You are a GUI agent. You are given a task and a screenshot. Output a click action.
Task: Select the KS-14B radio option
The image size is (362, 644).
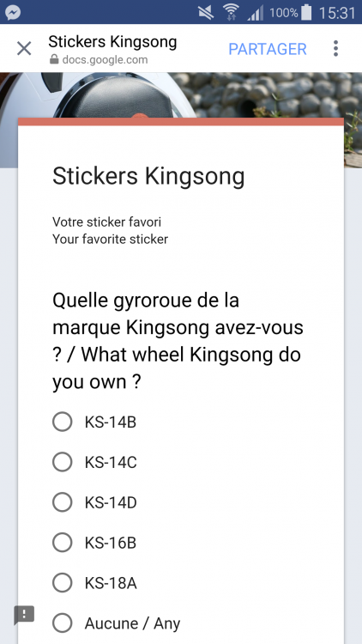click(63, 422)
